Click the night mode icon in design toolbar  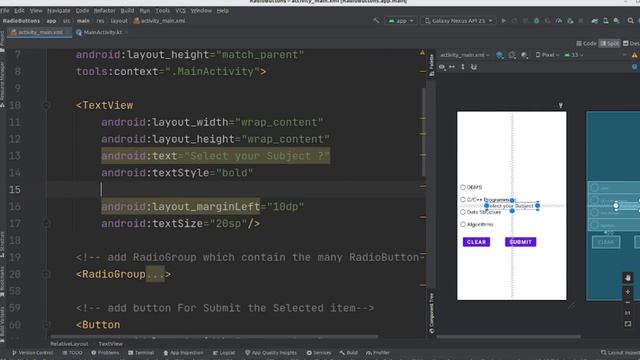[x=524, y=55]
